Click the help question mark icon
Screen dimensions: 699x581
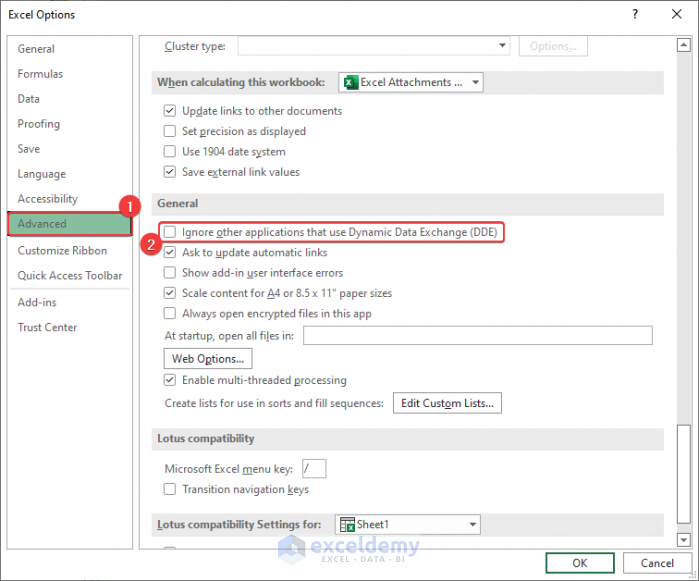click(x=635, y=14)
